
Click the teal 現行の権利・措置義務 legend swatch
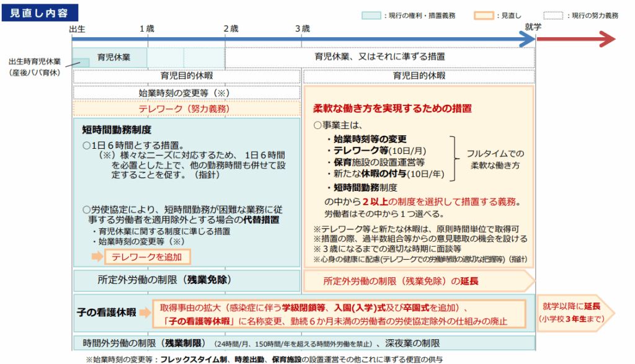(x=371, y=16)
